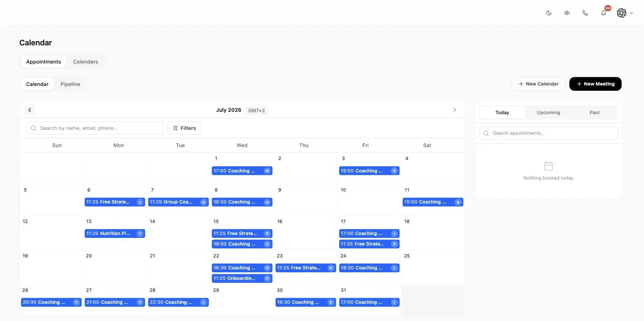This screenshot has height=321, width=644.
Task: Switch to the Appointments tab
Action: tap(43, 62)
